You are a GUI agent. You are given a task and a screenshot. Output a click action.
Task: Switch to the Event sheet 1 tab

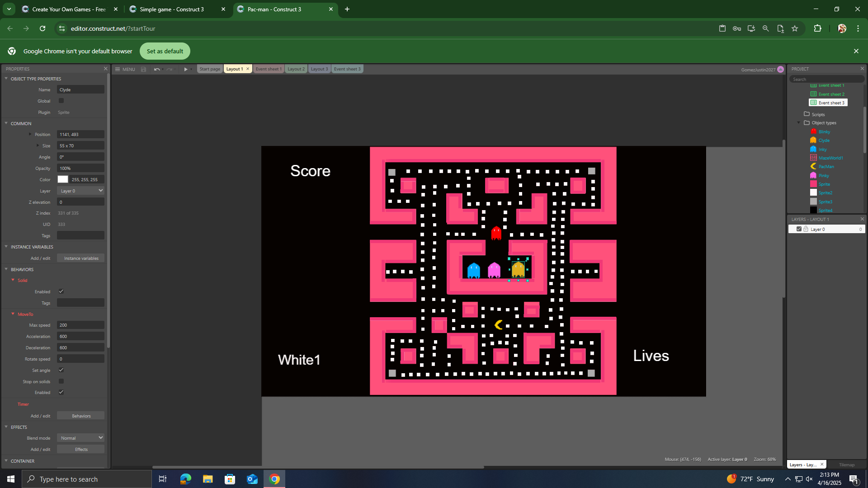[269, 69]
